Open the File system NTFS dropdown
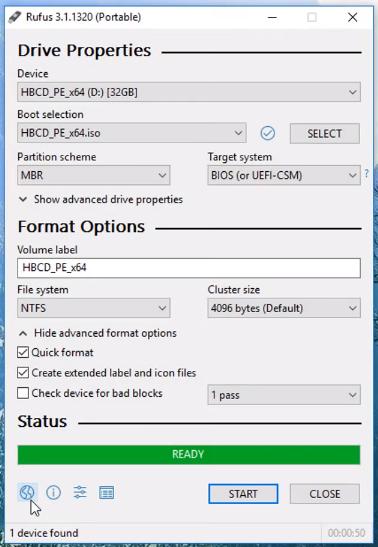The width and height of the screenshot is (378, 547). click(x=93, y=308)
